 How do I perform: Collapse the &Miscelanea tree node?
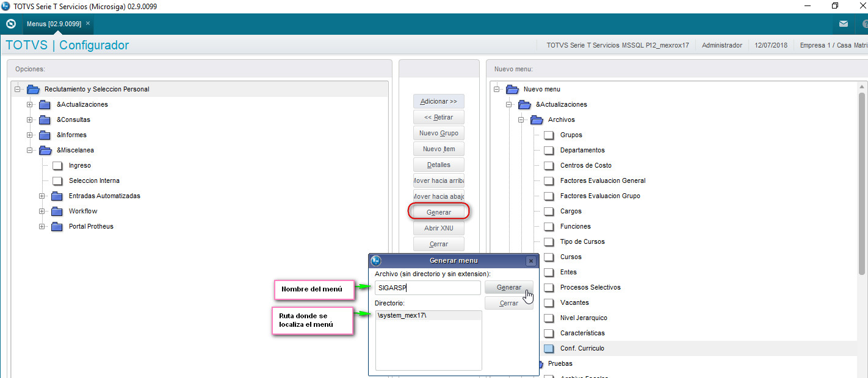[x=30, y=150]
